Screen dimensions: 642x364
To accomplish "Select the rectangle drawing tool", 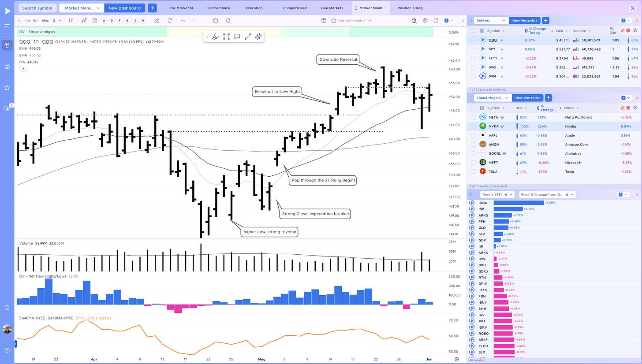I will tap(226, 37).
